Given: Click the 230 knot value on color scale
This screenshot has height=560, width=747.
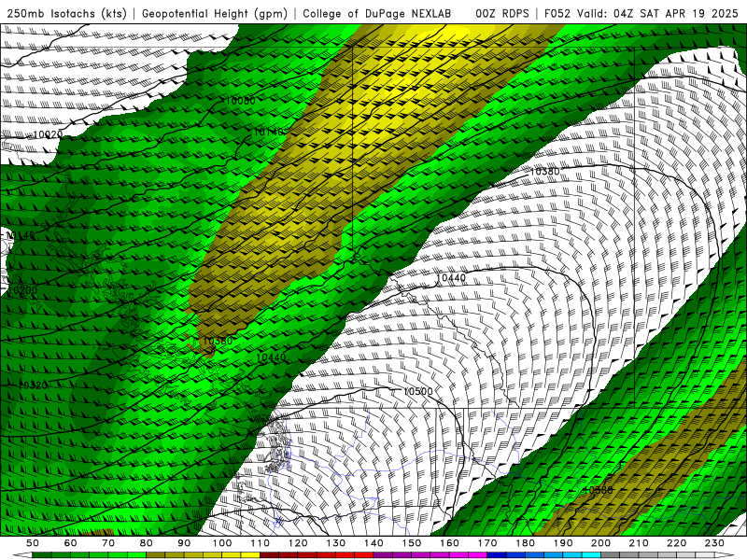Looking at the screenshot, I should [714, 543].
